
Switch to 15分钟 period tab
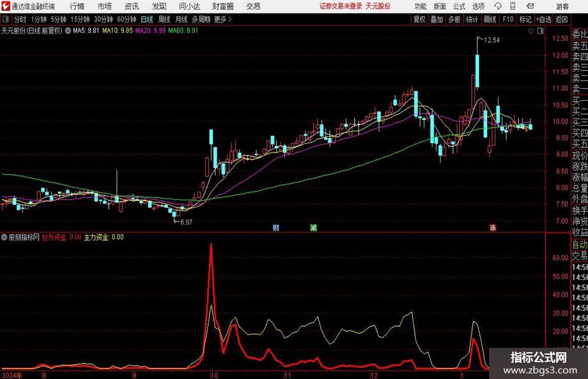pos(80,19)
